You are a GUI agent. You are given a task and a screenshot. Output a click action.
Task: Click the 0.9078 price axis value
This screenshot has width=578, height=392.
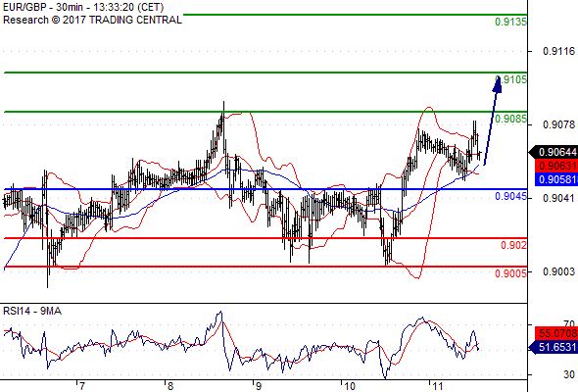[x=558, y=124]
